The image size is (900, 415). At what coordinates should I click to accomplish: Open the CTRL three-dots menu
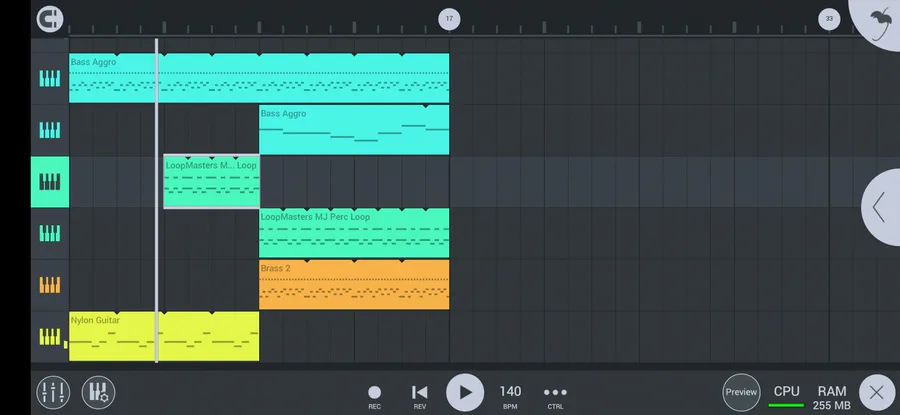[x=555, y=397]
